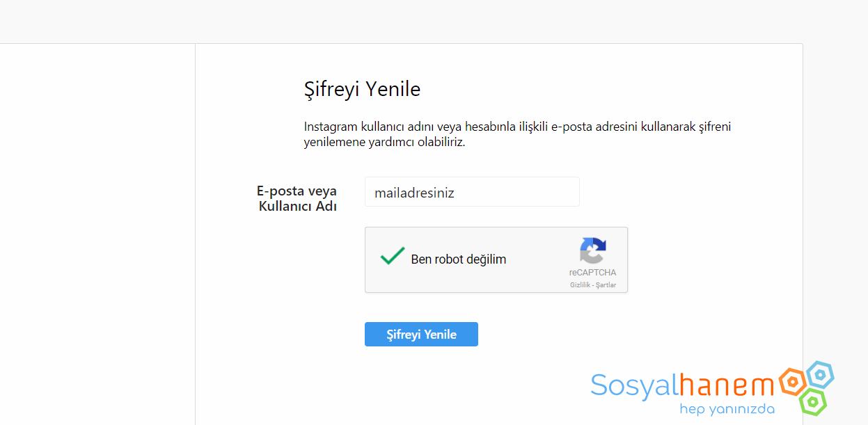Click the "hep yanınızda" tagline

click(x=727, y=409)
